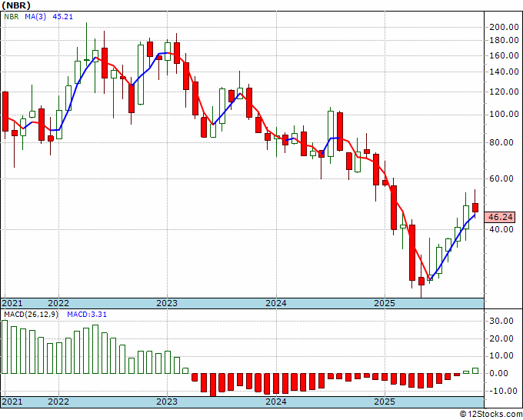This screenshot has width=523, height=420.
Task: Click the 46.24 current price tag
Action: (x=500, y=217)
